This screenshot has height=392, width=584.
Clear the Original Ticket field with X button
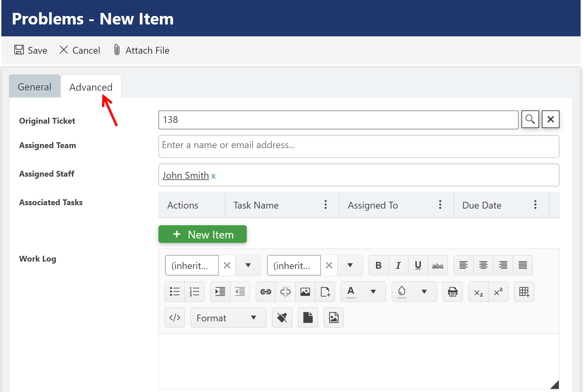(x=550, y=119)
